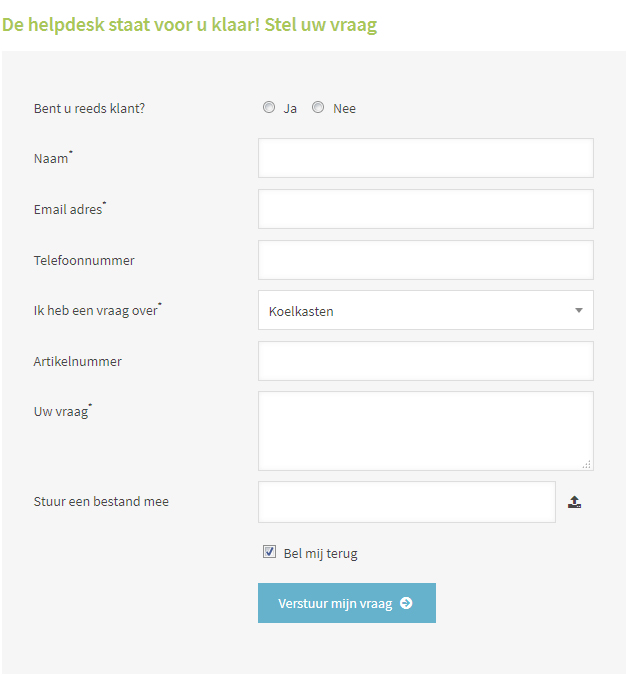Image resolution: width=628 pixels, height=675 pixels.
Task: Uncheck the Bel mij terug checkbox
Action: pyautogui.click(x=269, y=552)
